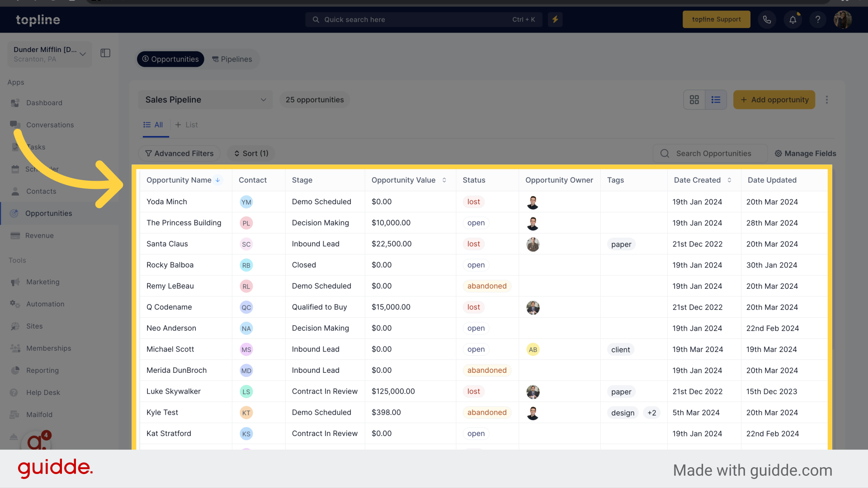Click Q Codename's owner photo
Viewport: 868px width, 488px height.
[533, 308]
